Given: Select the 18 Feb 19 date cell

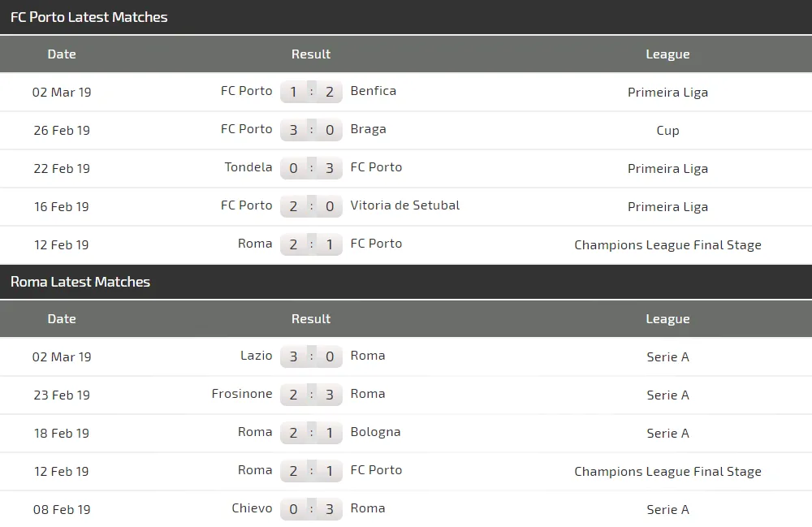Looking at the screenshot, I should (62, 433).
